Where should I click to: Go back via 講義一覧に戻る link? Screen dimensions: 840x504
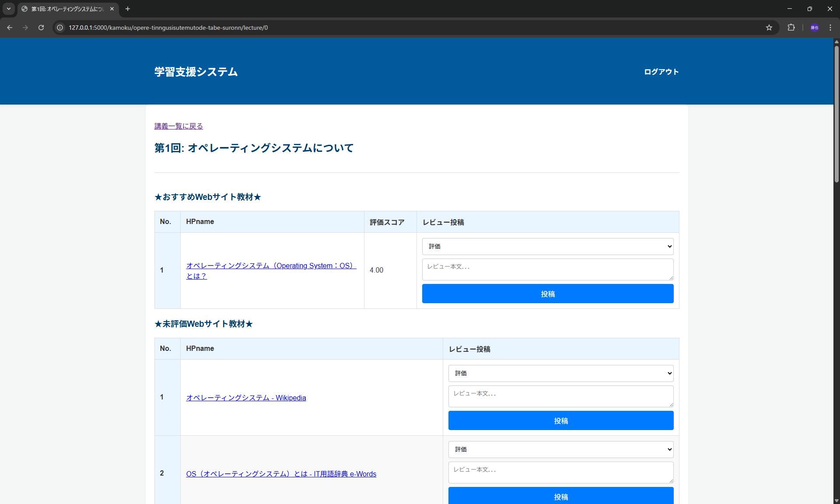pyautogui.click(x=178, y=126)
